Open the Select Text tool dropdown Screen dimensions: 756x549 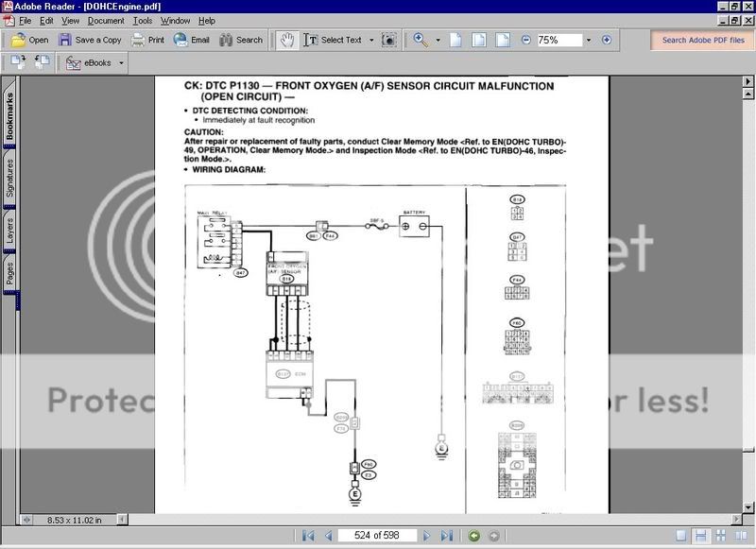click(x=370, y=40)
